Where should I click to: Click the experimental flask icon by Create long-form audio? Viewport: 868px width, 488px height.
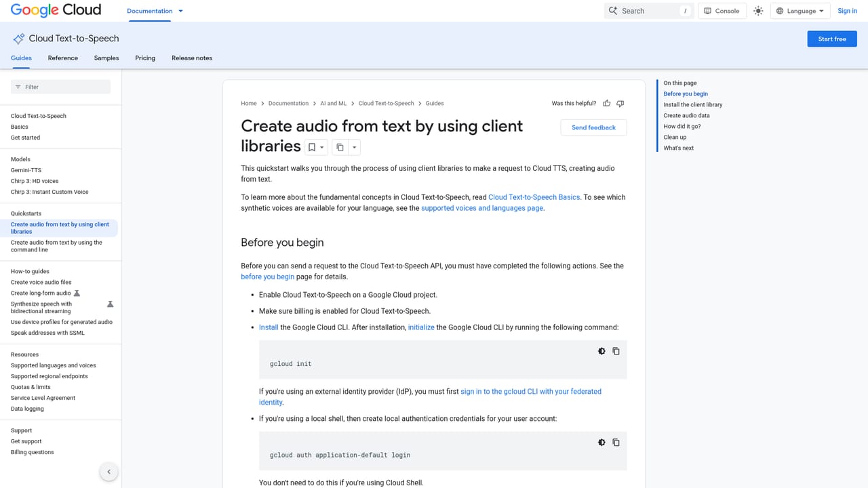point(77,293)
